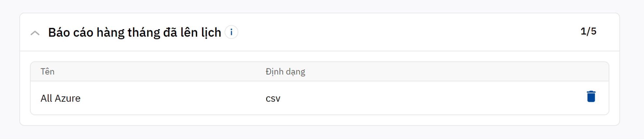
Task: Remove the csv report using the trash icon
Action: point(591,97)
